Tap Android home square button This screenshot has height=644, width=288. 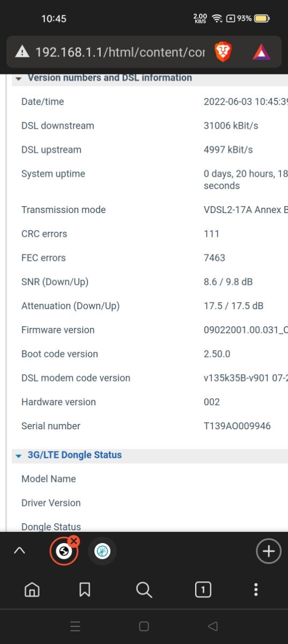144,626
